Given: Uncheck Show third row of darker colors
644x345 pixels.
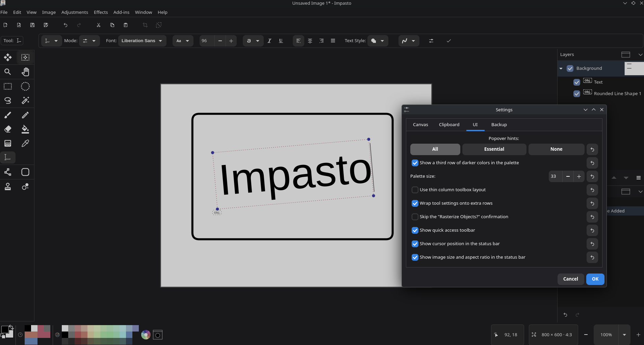Looking at the screenshot, I should coord(415,163).
